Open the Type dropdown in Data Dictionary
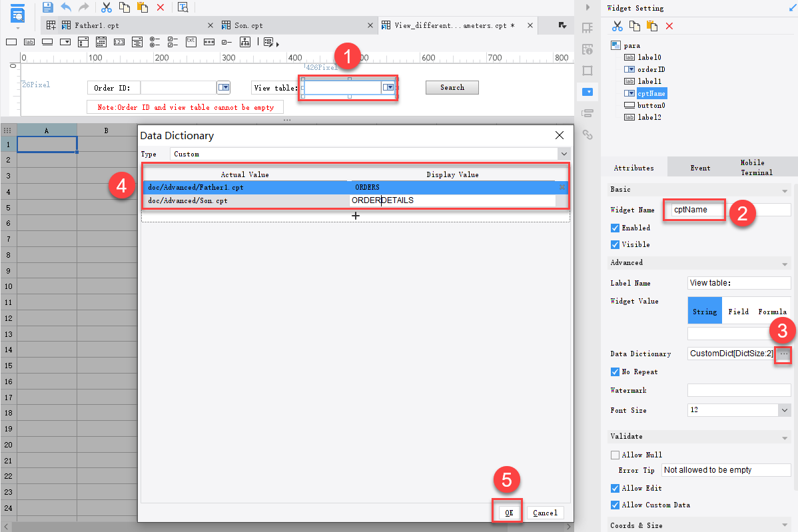This screenshot has height=532, width=798. tap(563, 154)
